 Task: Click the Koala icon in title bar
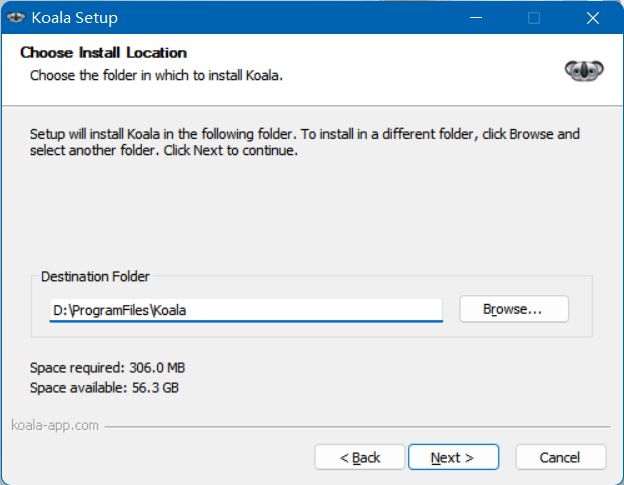(x=16, y=18)
